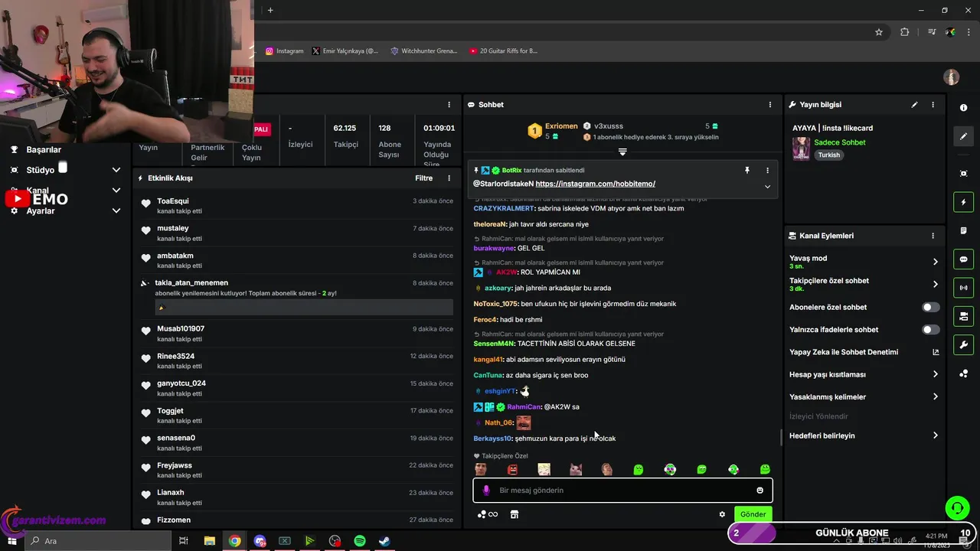
Task: Open Spotify from the taskbar
Action: pos(360,541)
